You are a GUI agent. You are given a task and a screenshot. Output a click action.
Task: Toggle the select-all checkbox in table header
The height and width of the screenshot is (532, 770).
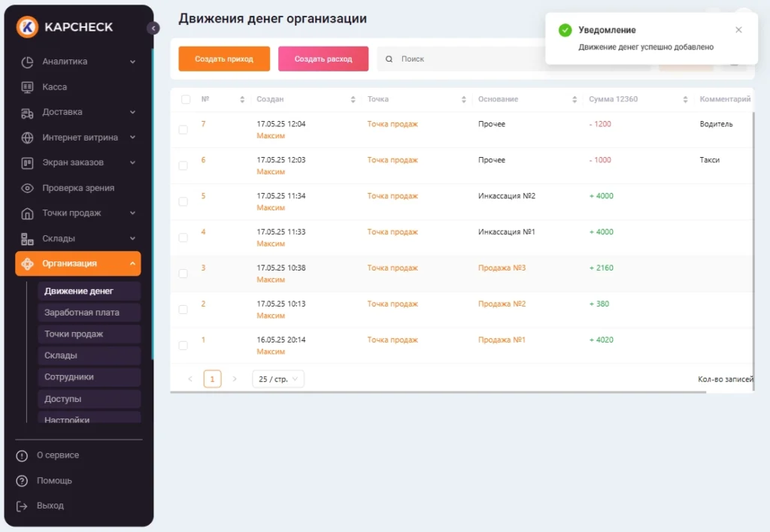(186, 99)
